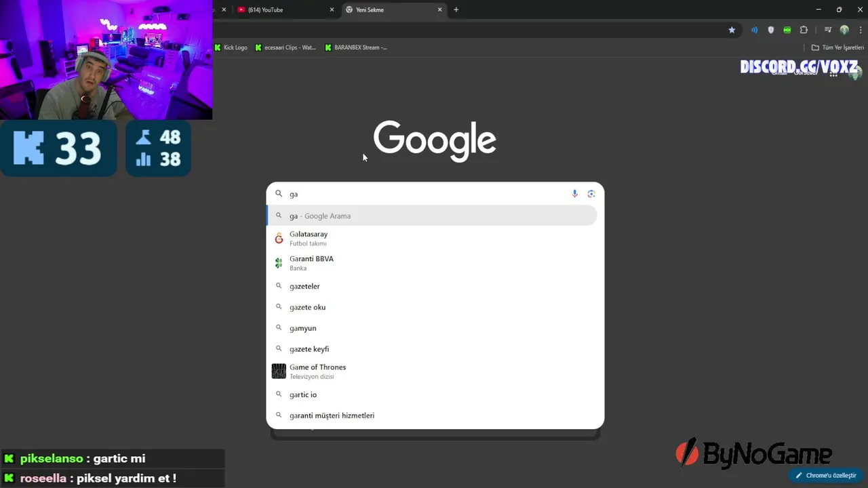Screen dimensions: 868x488
Task: Select the Yeni Sekme tab
Action: 393,9
